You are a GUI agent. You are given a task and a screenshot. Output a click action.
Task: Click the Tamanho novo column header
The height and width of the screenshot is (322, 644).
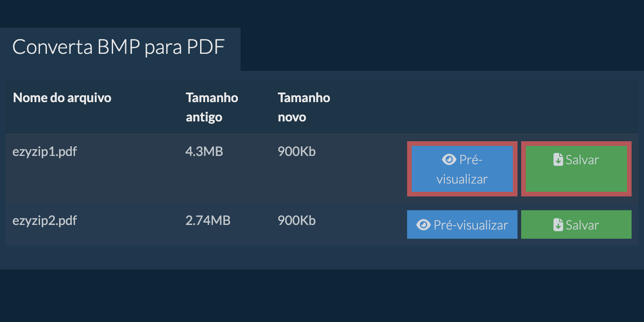click(304, 107)
